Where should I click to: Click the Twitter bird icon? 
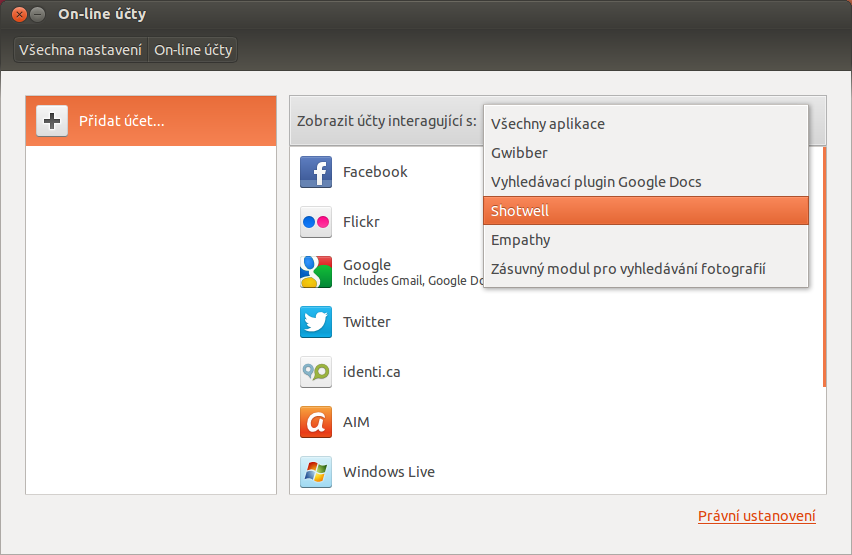point(316,322)
